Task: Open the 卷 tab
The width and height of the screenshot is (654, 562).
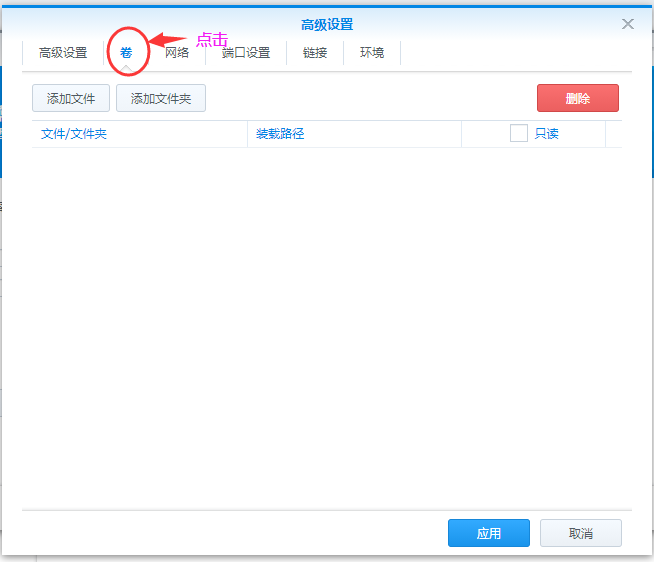Action: [x=126, y=53]
